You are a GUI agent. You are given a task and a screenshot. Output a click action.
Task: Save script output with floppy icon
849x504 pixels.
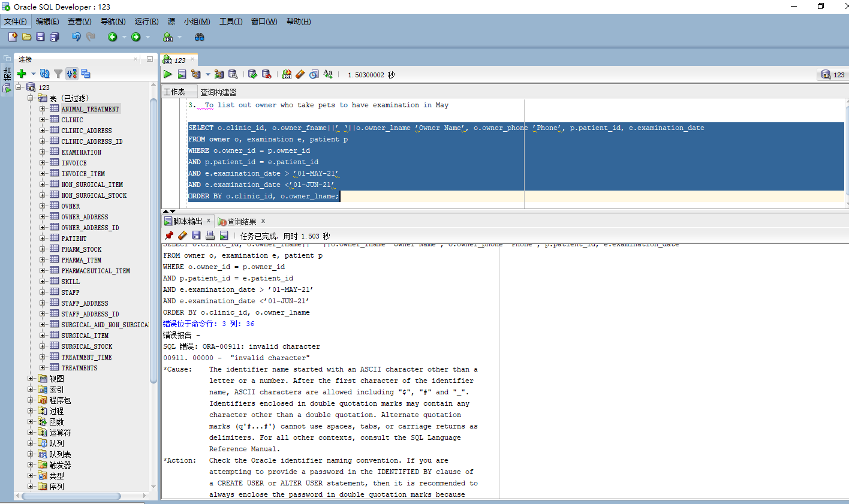coord(196,236)
